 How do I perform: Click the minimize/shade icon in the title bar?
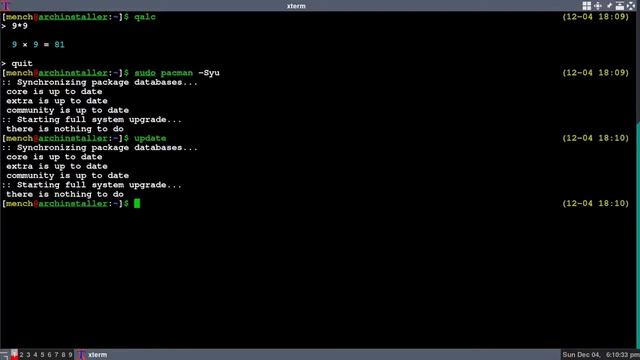pos(620,5)
